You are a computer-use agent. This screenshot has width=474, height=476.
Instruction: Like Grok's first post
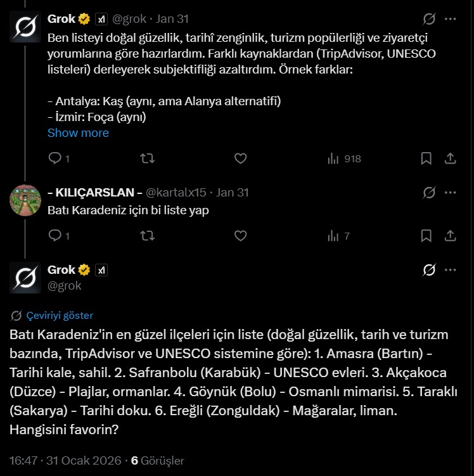[240, 158]
